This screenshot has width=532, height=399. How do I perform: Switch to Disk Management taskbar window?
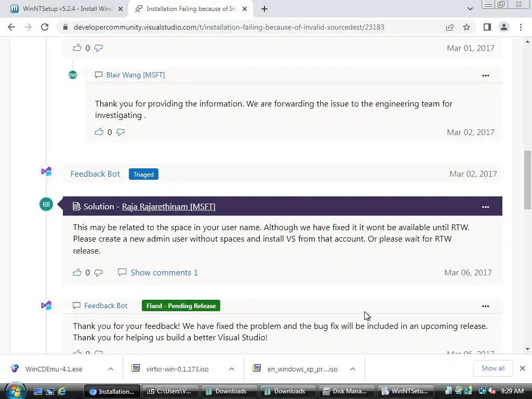[x=346, y=391]
